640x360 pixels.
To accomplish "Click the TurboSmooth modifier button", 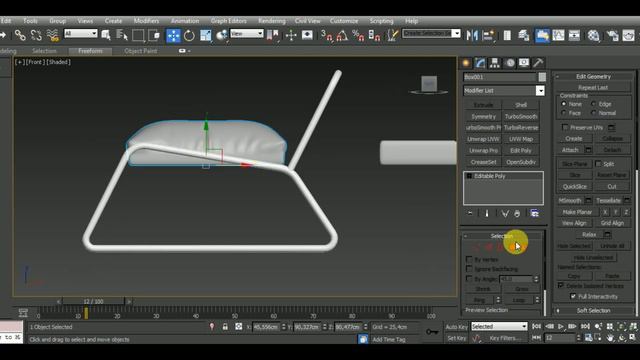I will [521, 116].
